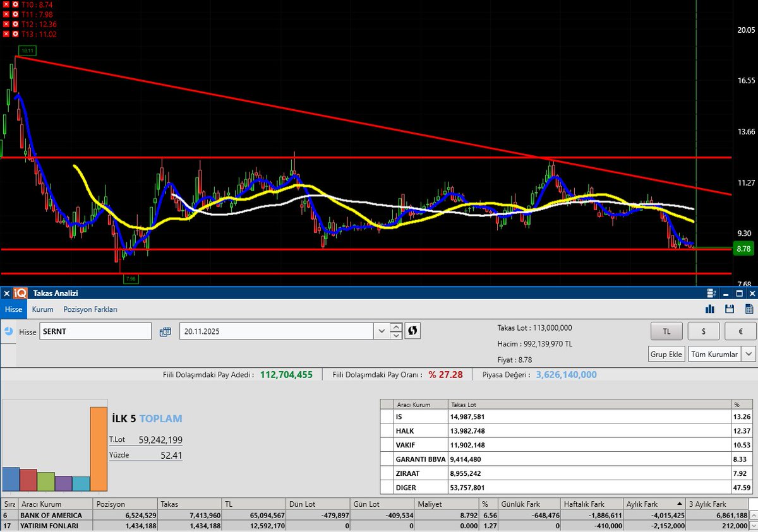Image resolution: width=758 pixels, height=532 pixels.
Task: Click the Grup Ekle button
Action: pyautogui.click(x=666, y=354)
